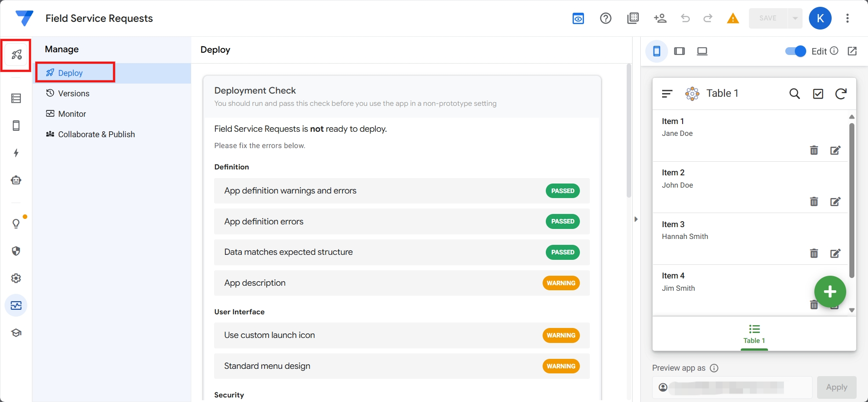868x402 pixels.
Task: Click the Preview app as email field
Action: (x=732, y=387)
